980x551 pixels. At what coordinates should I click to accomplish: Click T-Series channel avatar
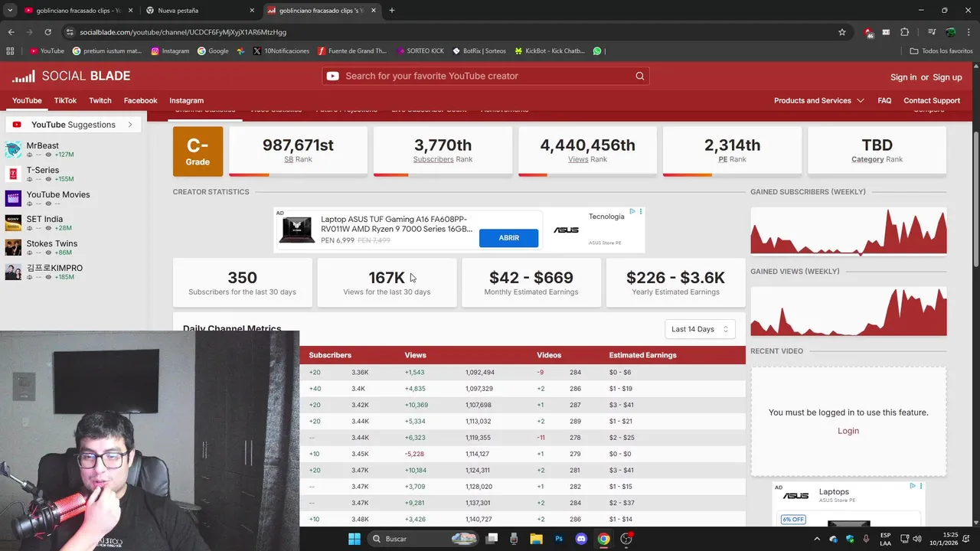[x=13, y=174]
